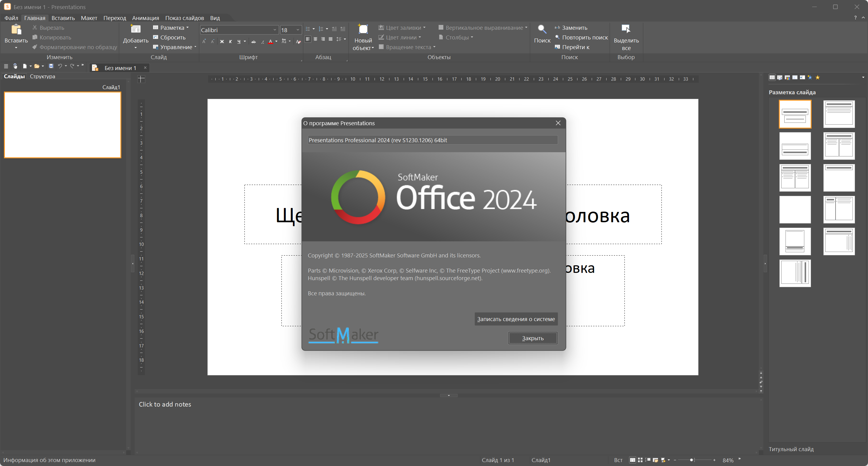This screenshot has height=466, width=868.
Task: Click the Select all icon
Action: [626, 30]
